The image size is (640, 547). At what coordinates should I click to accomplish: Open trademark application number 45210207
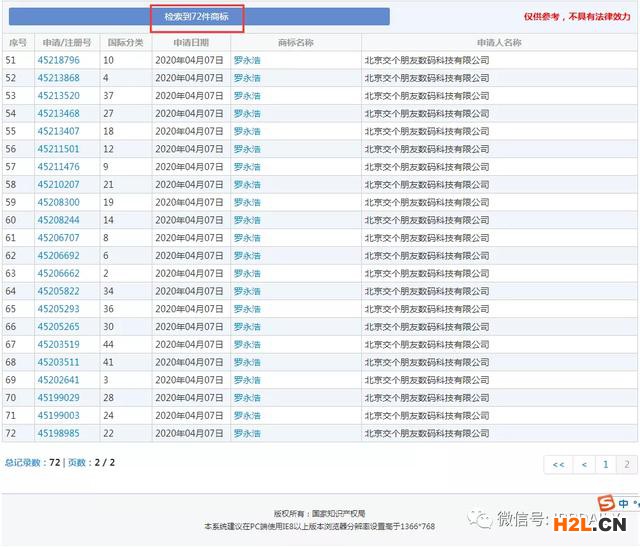pyautogui.click(x=58, y=185)
